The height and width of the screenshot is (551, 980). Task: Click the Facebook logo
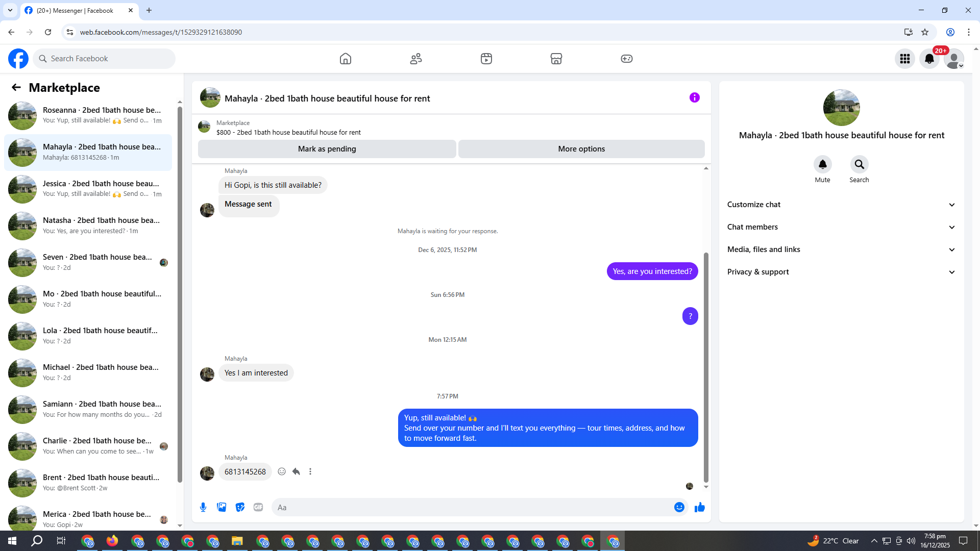click(x=18, y=59)
